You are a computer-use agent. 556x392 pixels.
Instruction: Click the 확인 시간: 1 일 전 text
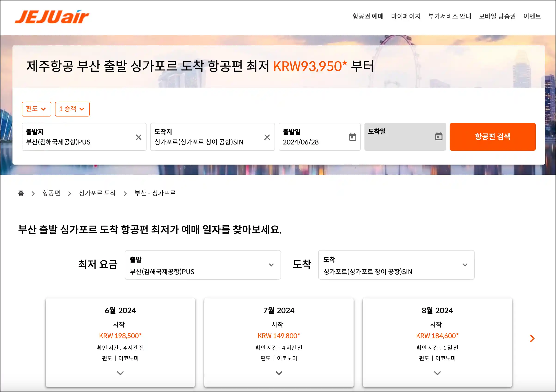[x=437, y=348]
